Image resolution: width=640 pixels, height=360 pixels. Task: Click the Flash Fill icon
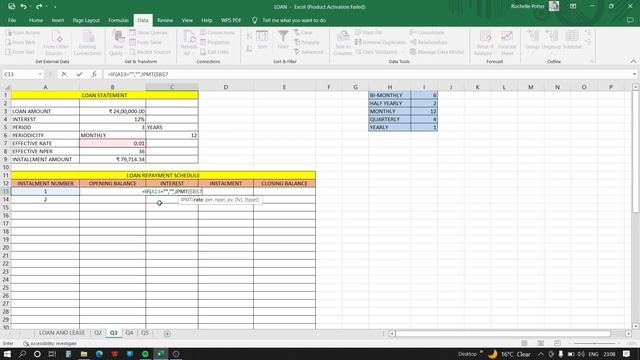click(358, 32)
